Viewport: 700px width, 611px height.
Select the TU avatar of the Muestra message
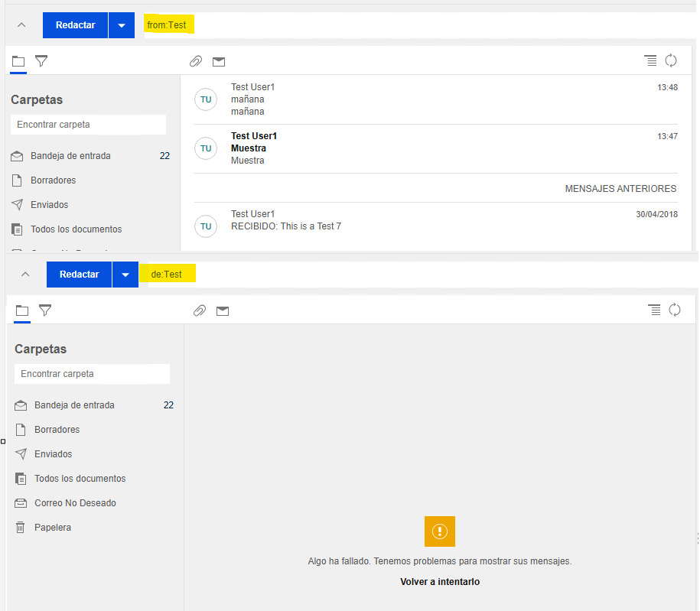coord(206,148)
